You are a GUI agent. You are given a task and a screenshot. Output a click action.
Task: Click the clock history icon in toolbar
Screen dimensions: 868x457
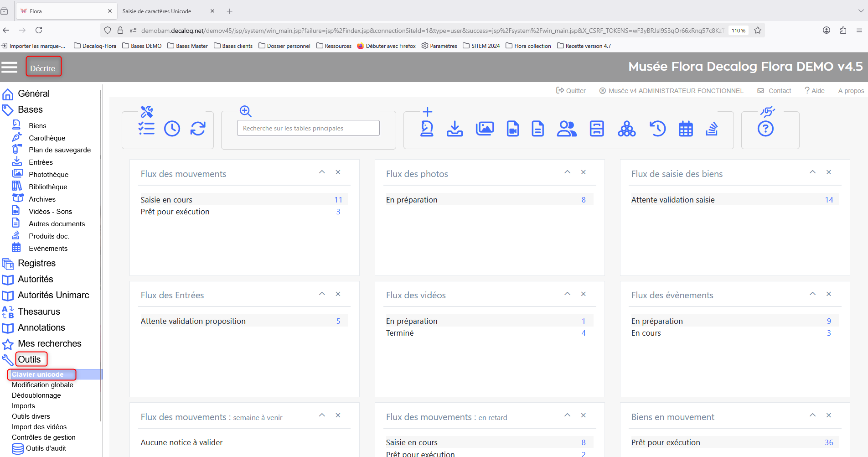point(172,129)
